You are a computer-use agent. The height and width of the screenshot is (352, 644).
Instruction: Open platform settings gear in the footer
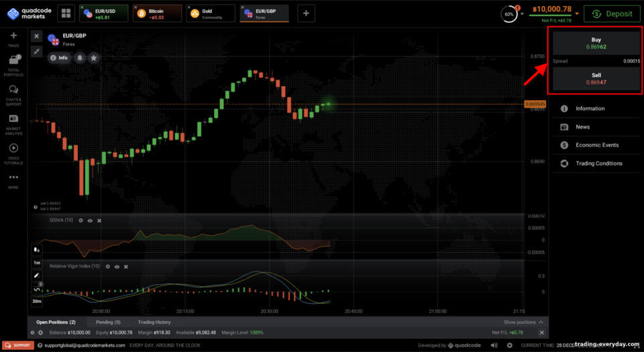[x=510, y=345]
